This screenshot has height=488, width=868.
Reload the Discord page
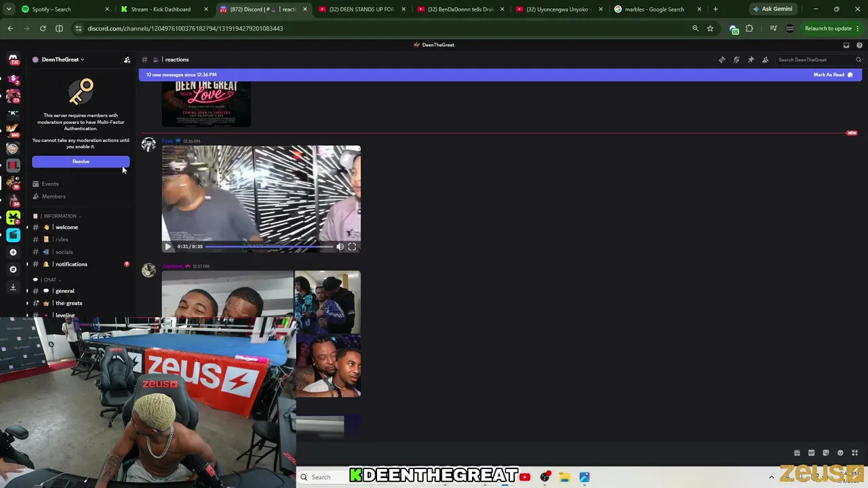click(43, 28)
